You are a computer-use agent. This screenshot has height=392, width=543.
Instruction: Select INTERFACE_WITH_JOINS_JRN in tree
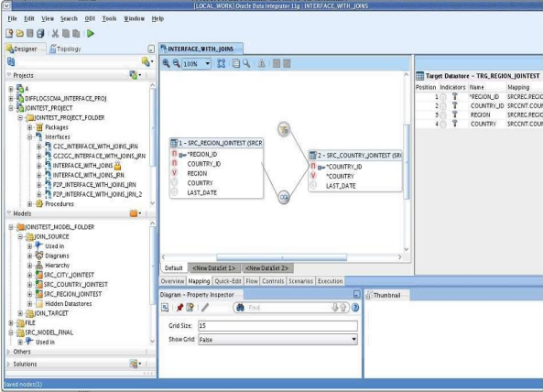tap(88, 175)
